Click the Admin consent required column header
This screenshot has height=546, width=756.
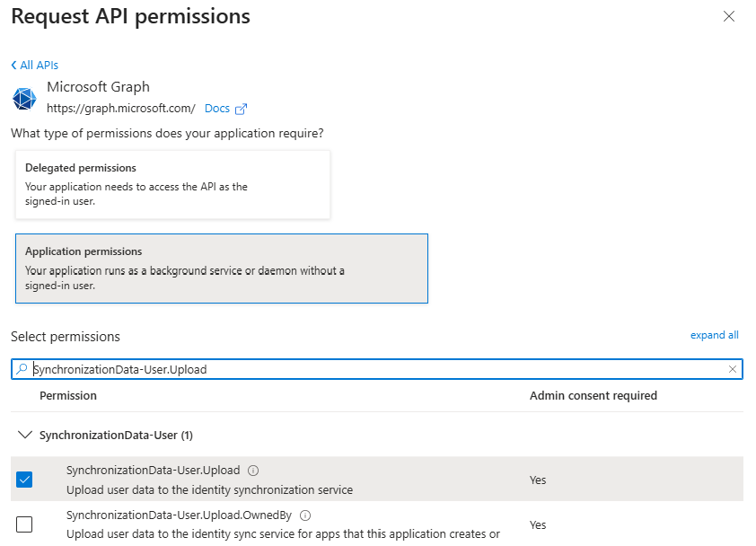pyautogui.click(x=593, y=395)
